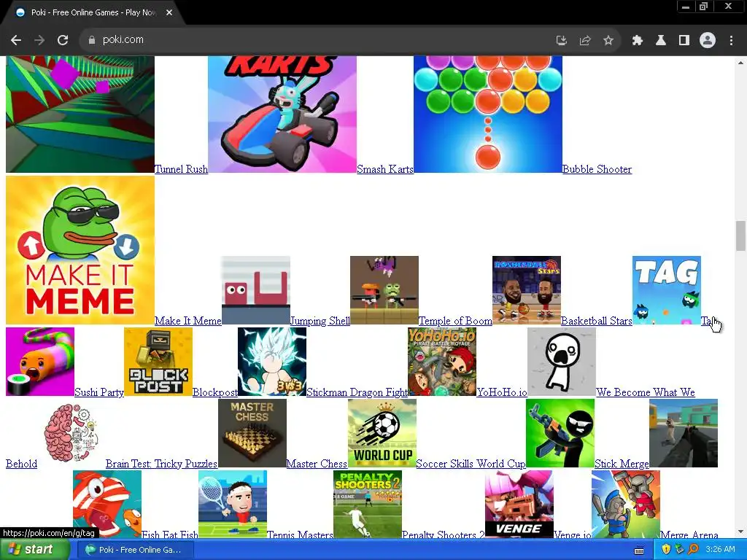The width and height of the screenshot is (747, 560).
Task: Click the taskbar clock showing 3:26 AM
Action: [720, 550]
